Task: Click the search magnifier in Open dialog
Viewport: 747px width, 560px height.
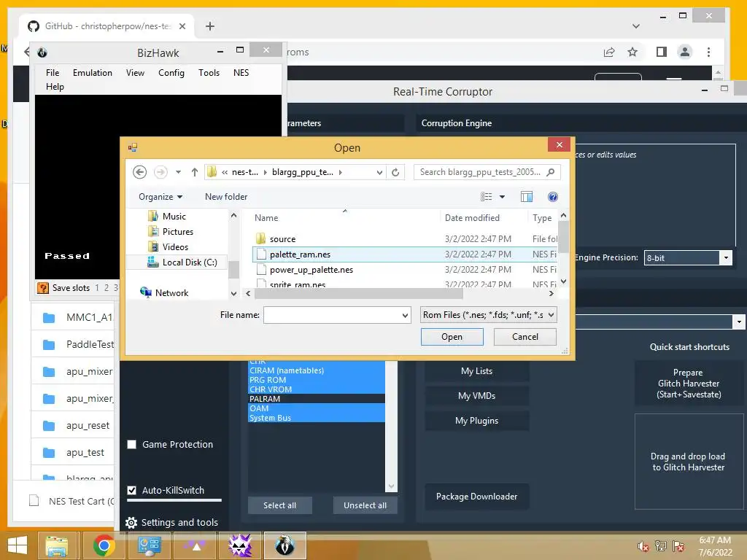Action: pyautogui.click(x=551, y=172)
